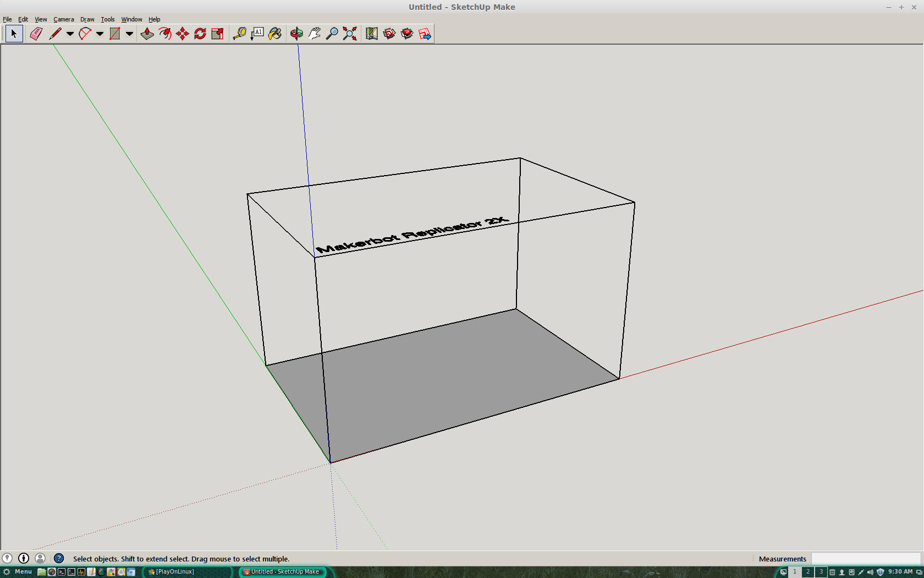
Task: Open the Window menu
Action: tap(131, 19)
